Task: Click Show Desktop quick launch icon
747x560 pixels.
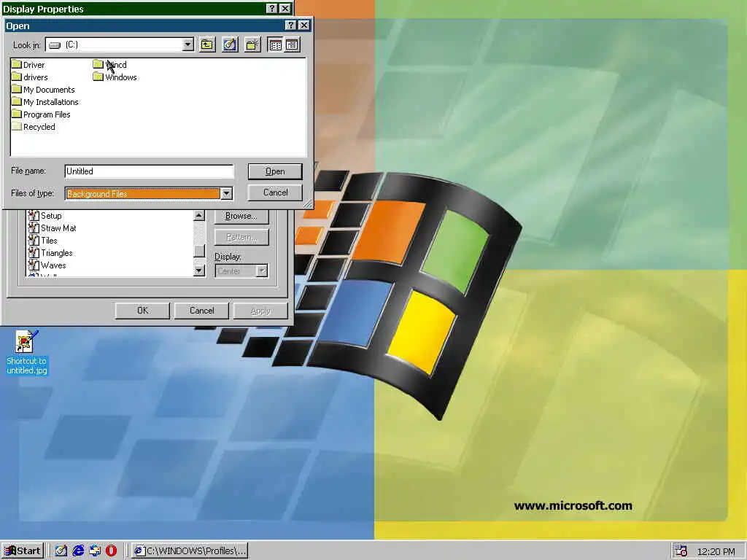Action: click(61, 551)
